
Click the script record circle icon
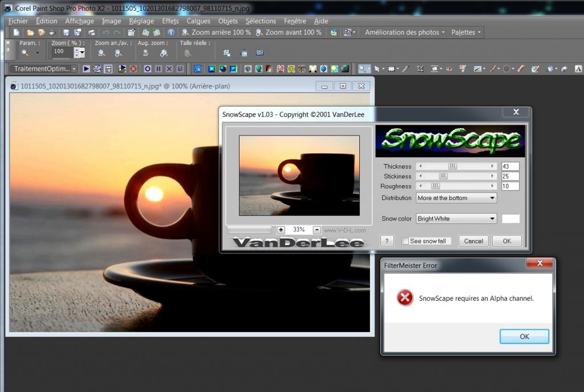pos(148,69)
